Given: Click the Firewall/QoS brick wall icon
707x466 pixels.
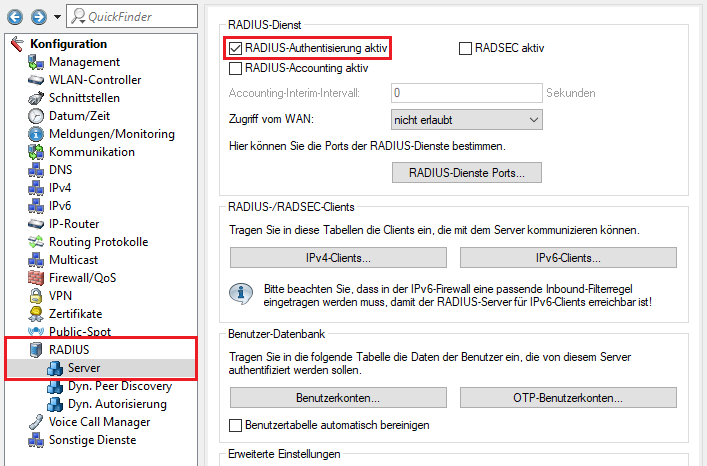Looking at the screenshot, I should click(36, 278).
